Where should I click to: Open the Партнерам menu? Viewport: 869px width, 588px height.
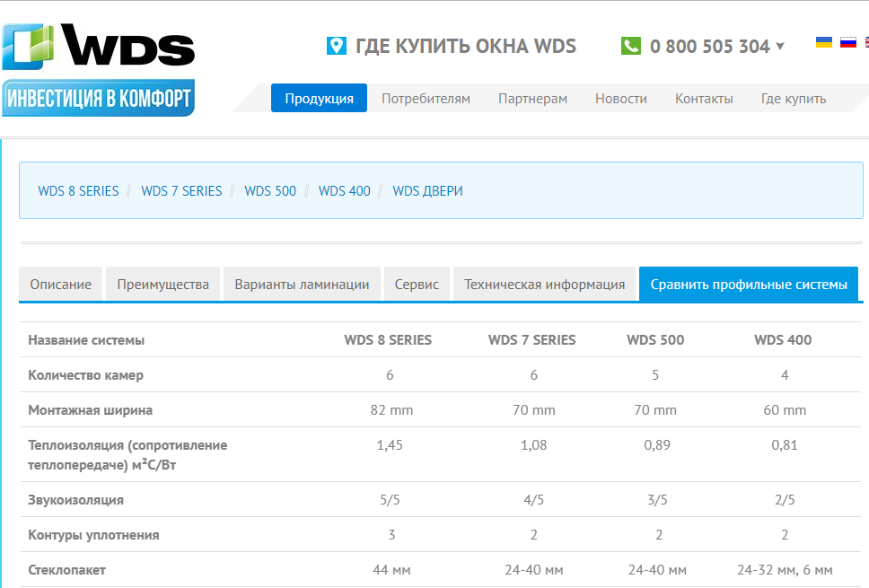(532, 98)
